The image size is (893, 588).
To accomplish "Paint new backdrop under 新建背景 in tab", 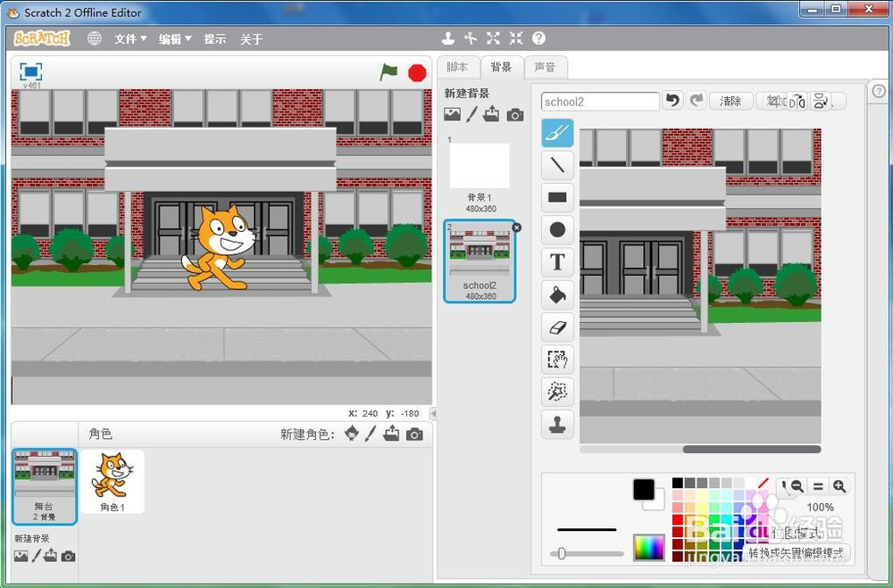I will click(472, 114).
